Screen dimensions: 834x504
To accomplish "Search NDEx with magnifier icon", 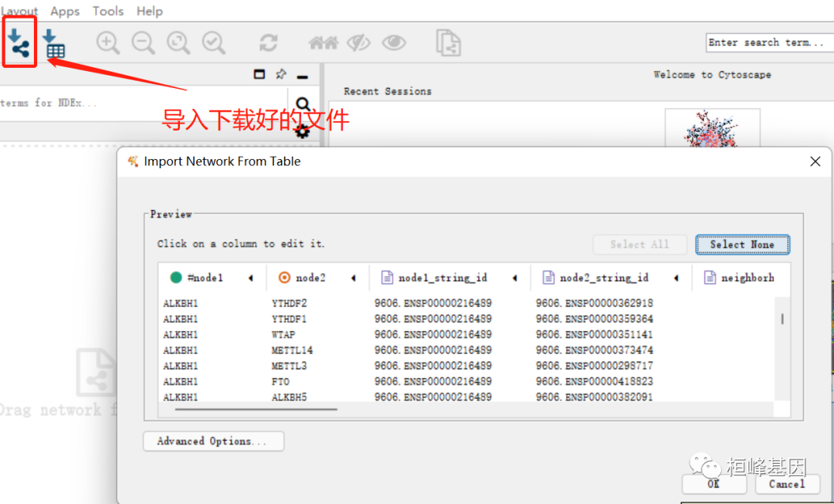I will 303,103.
